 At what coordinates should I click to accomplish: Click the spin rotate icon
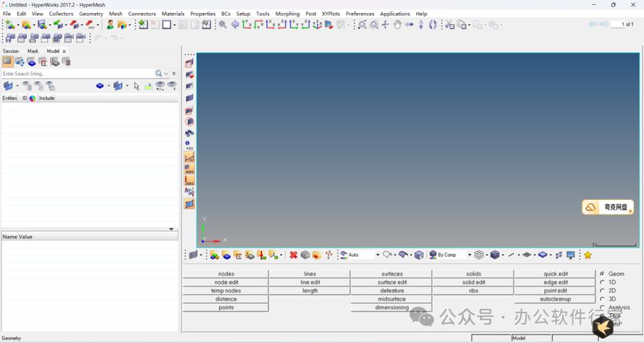coord(433,25)
